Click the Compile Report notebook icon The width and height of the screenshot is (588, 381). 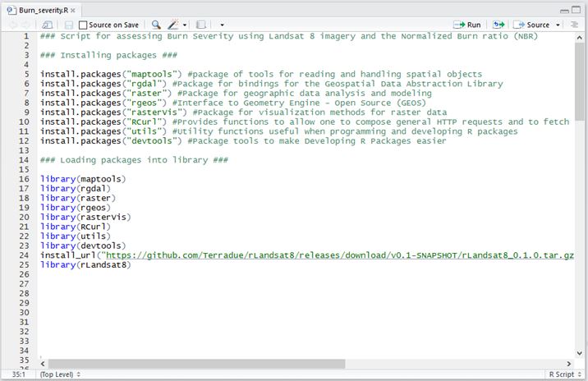pyautogui.click(x=202, y=25)
